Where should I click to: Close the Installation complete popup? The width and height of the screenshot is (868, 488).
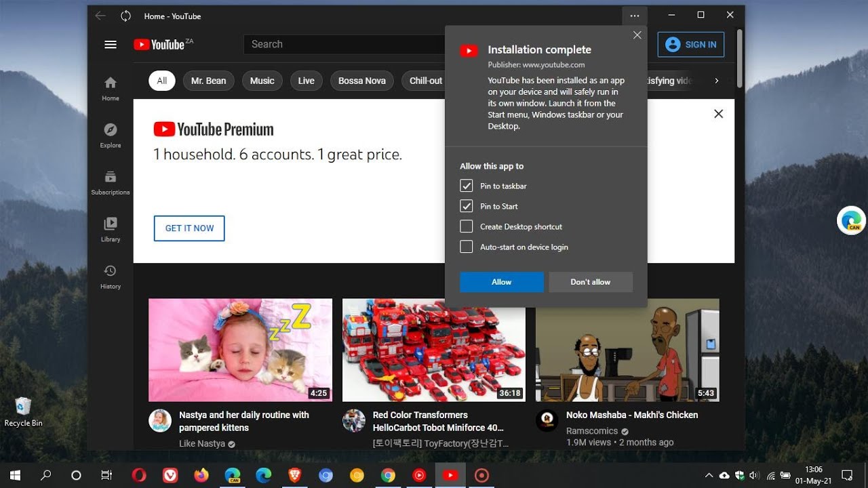tap(637, 35)
